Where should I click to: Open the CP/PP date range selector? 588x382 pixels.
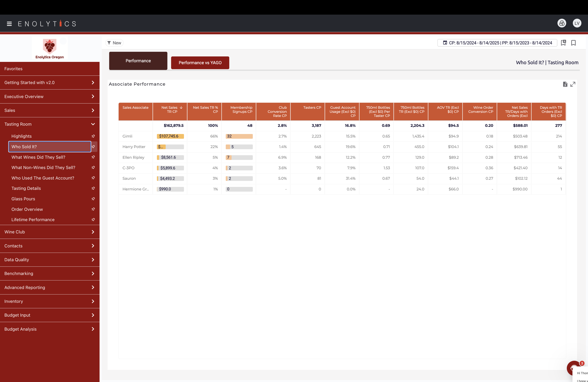point(497,43)
